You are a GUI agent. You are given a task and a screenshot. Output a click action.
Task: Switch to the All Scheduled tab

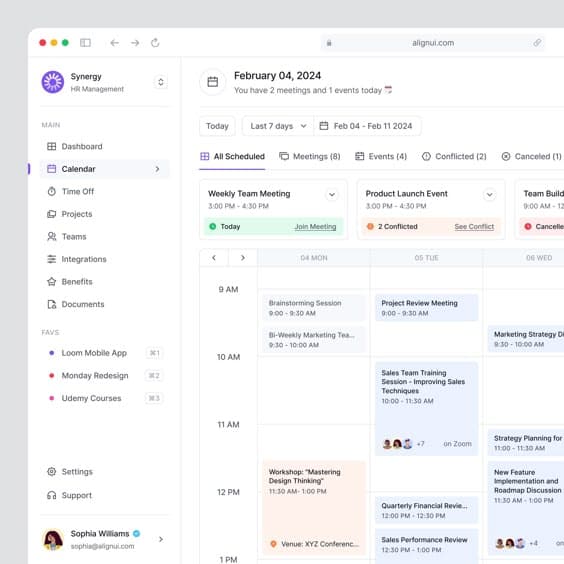232,156
